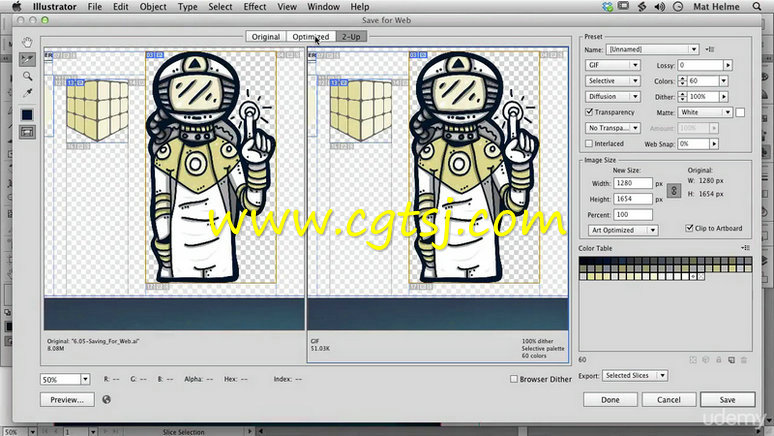Open the Lossy slider arrow
Screen dimensions: 774x436
[x=728, y=65]
